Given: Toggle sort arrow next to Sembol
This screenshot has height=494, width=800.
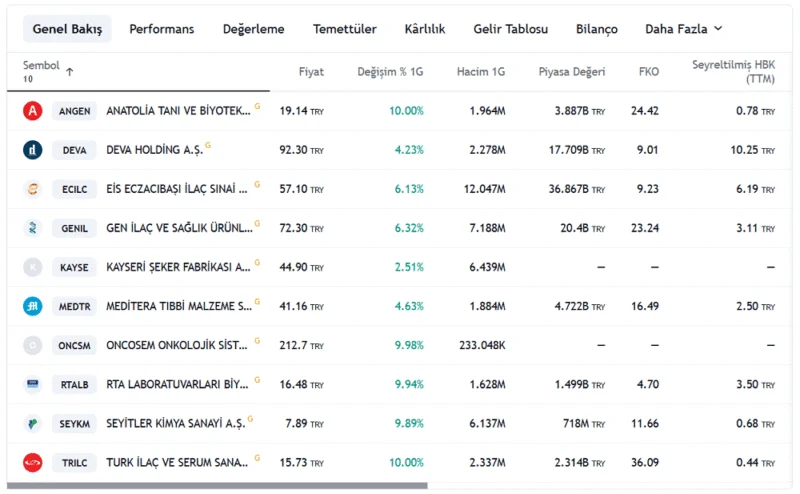Looking at the screenshot, I should 69,72.
